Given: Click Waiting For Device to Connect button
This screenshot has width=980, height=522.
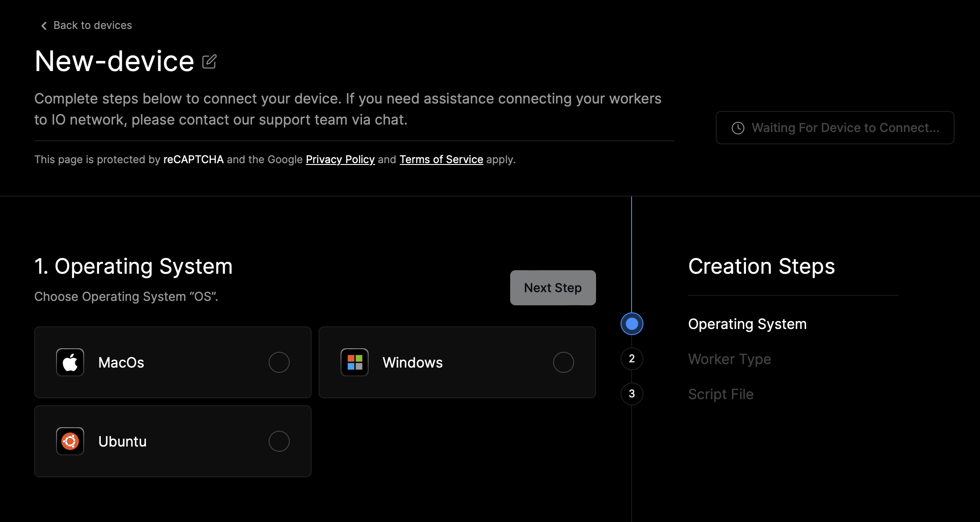Looking at the screenshot, I should pyautogui.click(x=835, y=128).
